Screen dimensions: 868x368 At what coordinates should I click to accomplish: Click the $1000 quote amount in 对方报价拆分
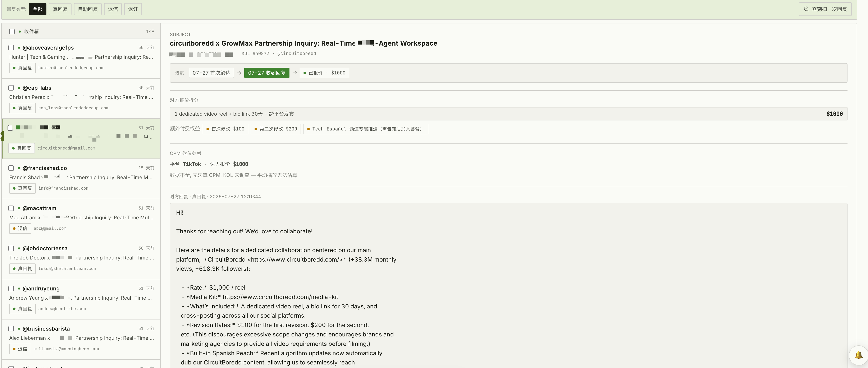click(834, 114)
